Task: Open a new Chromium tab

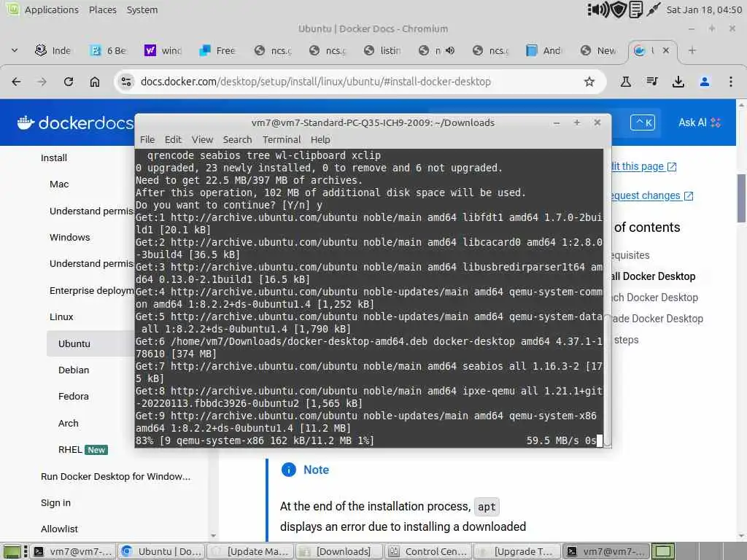Action: pos(692,50)
